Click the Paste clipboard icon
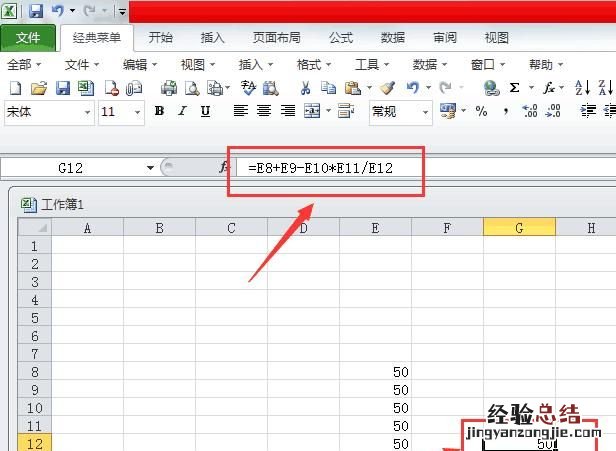Image resolution: width=616 pixels, height=451 pixels. [x=353, y=88]
